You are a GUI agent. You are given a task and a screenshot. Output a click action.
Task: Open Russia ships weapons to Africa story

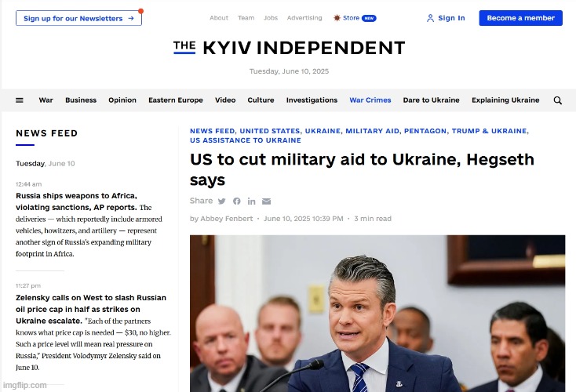point(76,201)
